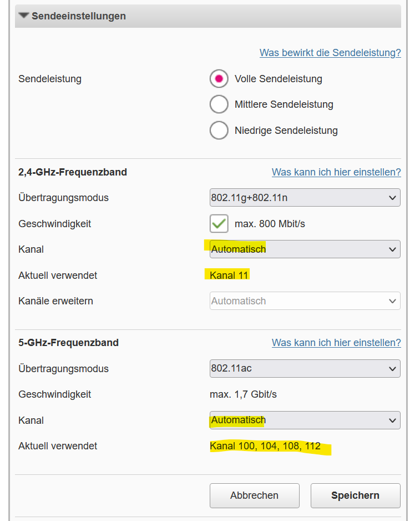Click 'Kanal 100, 104, 108, 112' text

coord(265,446)
